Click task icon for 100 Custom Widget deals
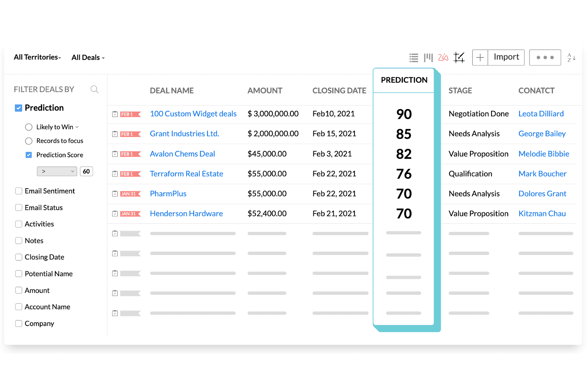 [115, 114]
